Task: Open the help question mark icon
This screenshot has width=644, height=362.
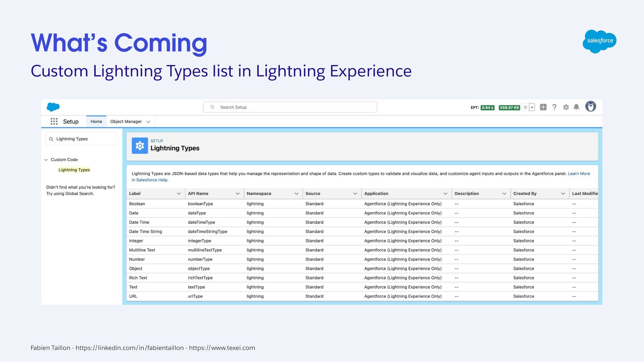Action: pos(554,107)
